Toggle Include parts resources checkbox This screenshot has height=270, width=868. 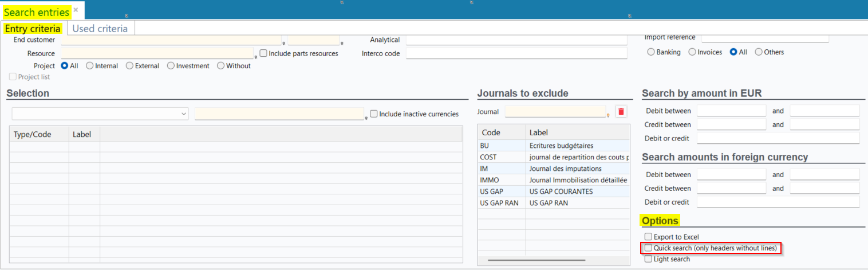point(263,53)
